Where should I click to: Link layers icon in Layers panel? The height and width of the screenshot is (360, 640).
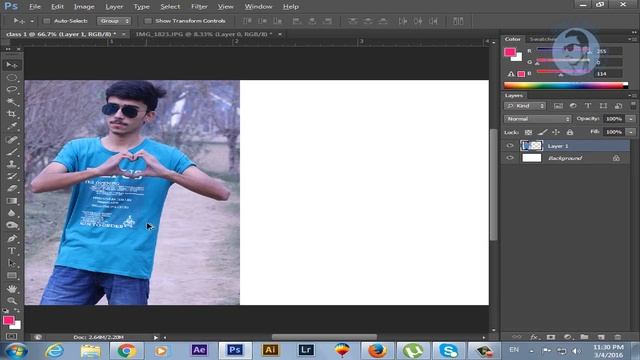point(517,337)
